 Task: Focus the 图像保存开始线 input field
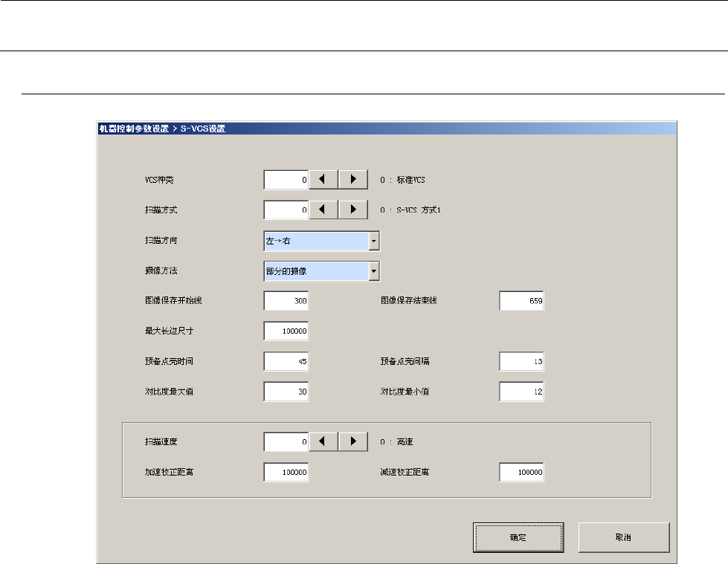(286, 301)
